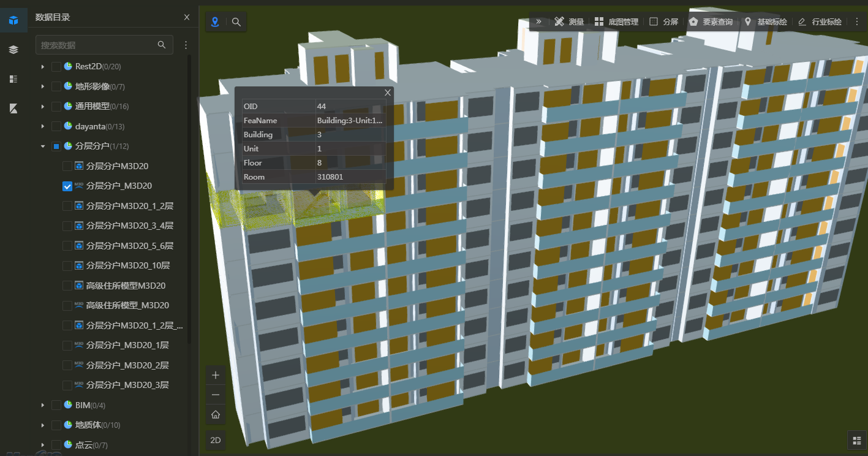Image resolution: width=868 pixels, height=456 pixels.
Task: Enable the 分层分户M3D20 layer checkbox
Action: 67,166
